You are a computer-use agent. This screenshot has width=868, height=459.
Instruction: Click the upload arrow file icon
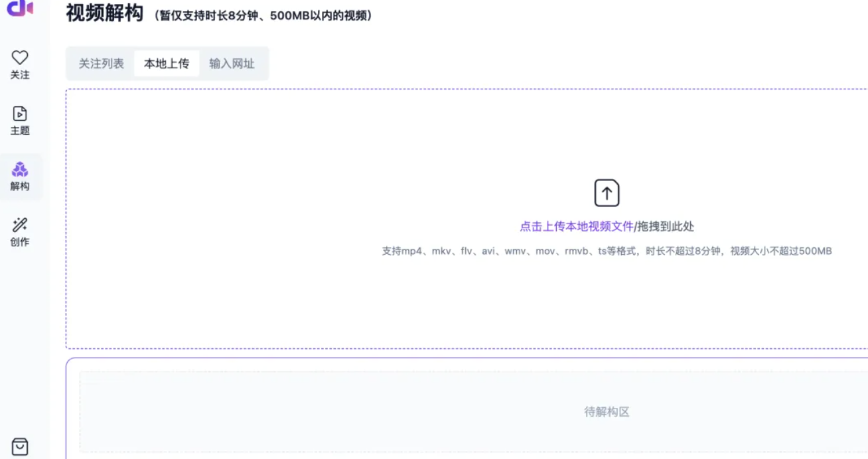[x=607, y=193]
